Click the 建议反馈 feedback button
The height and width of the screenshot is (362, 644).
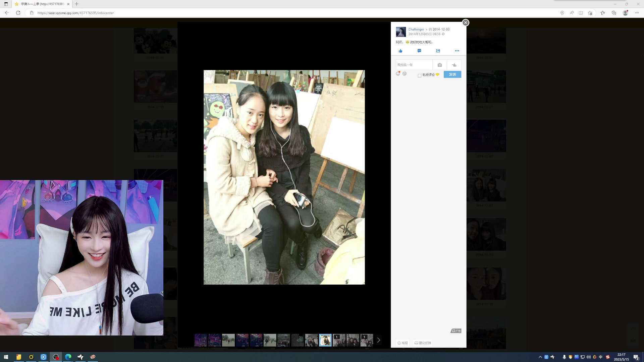[x=423, y=343]
